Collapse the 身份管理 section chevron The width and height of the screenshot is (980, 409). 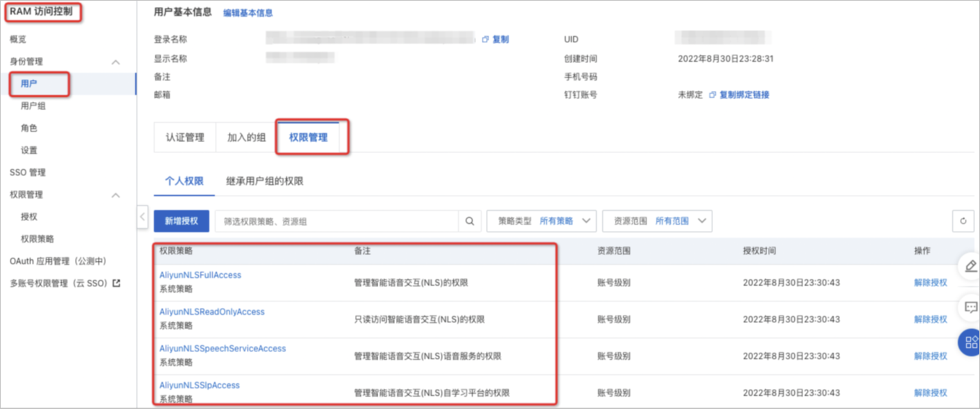pyautogui.click(x=116, y=62)
